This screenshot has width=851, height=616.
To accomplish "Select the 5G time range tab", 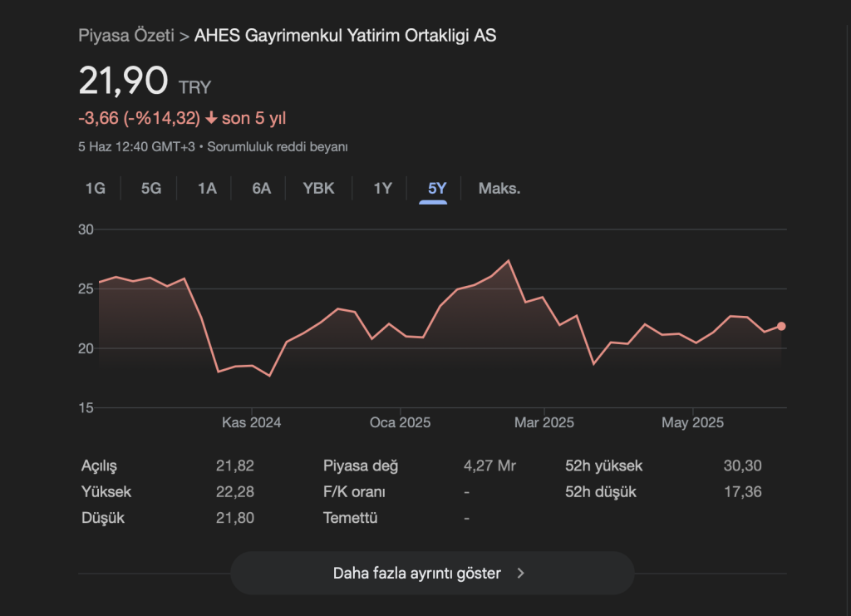I will point(150,188).
